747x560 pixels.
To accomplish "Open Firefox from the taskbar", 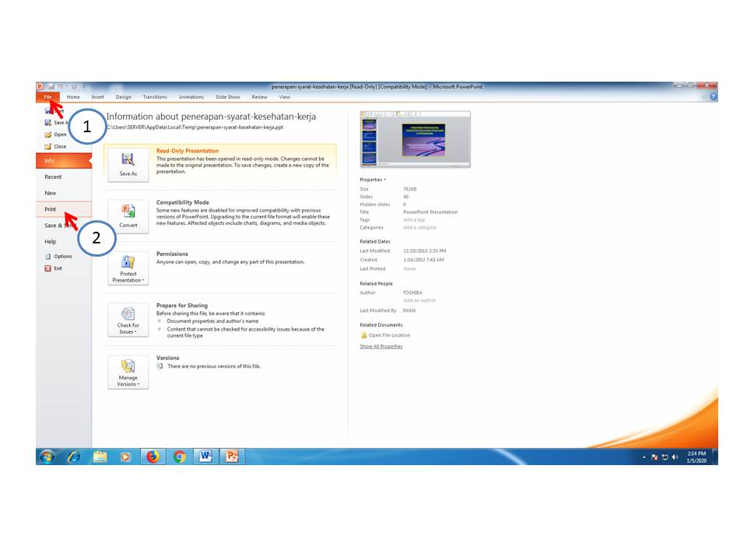I will pyautogui.click(x=153, y=457).
